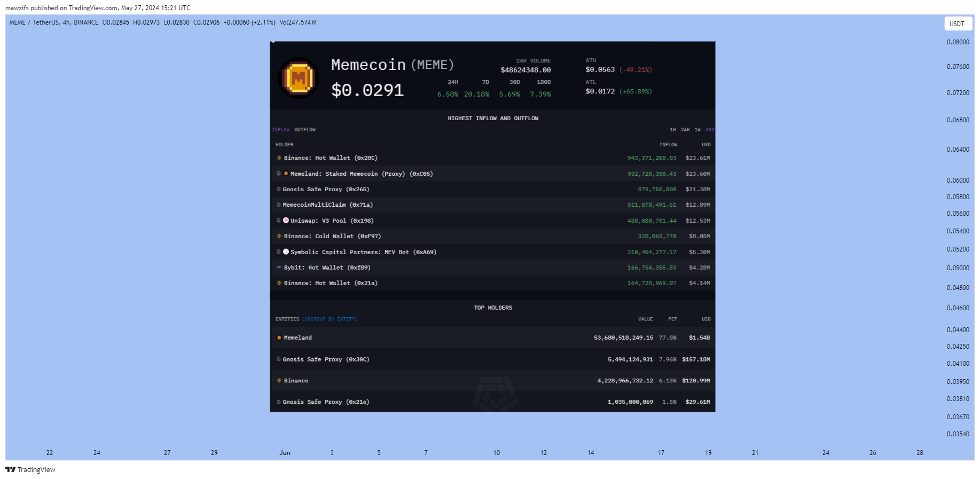Click the 7D change 20.18% value
Viewport: 980px width, 479px height.
(x=476, y=94)
